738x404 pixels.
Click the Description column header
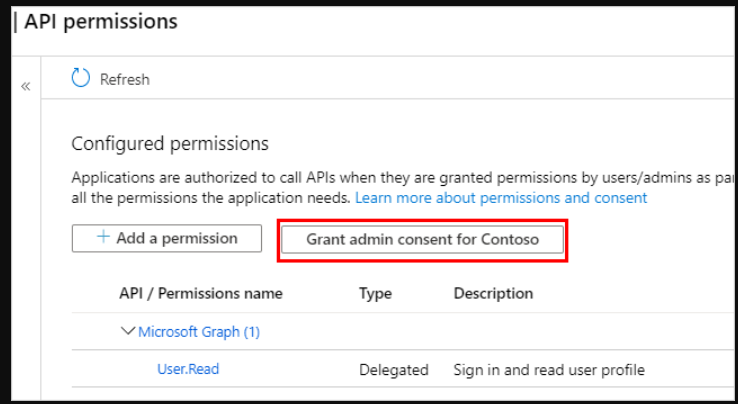click(x=493, y=293)
